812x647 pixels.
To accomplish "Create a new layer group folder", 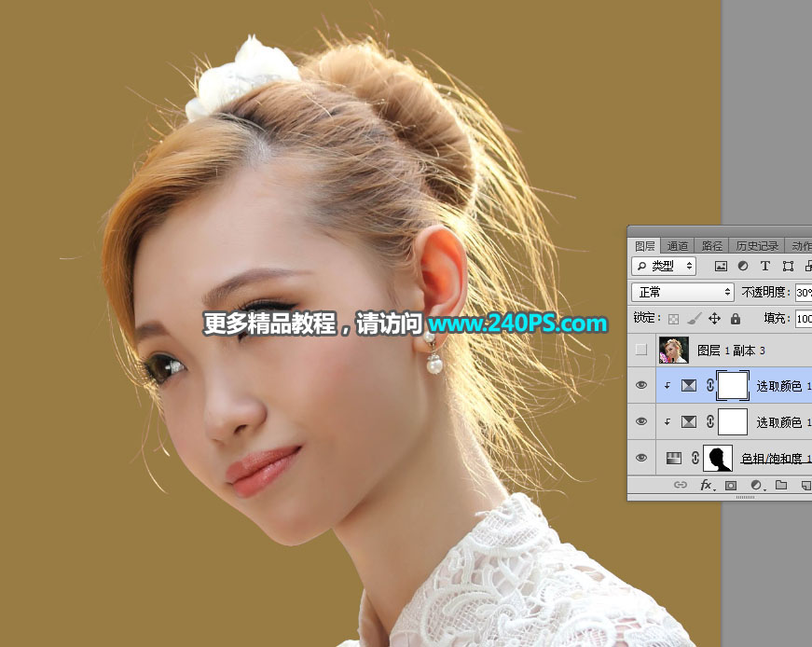I will click(781, 485).
